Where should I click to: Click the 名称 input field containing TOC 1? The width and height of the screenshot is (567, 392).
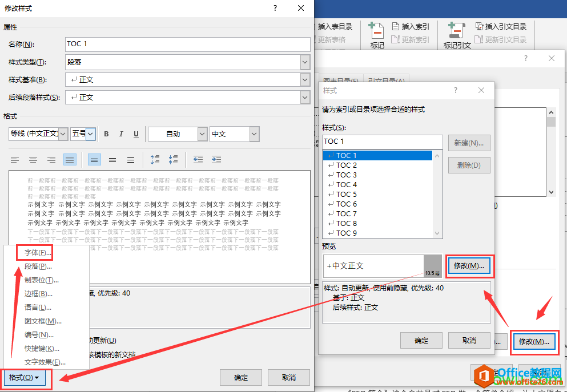188,44
